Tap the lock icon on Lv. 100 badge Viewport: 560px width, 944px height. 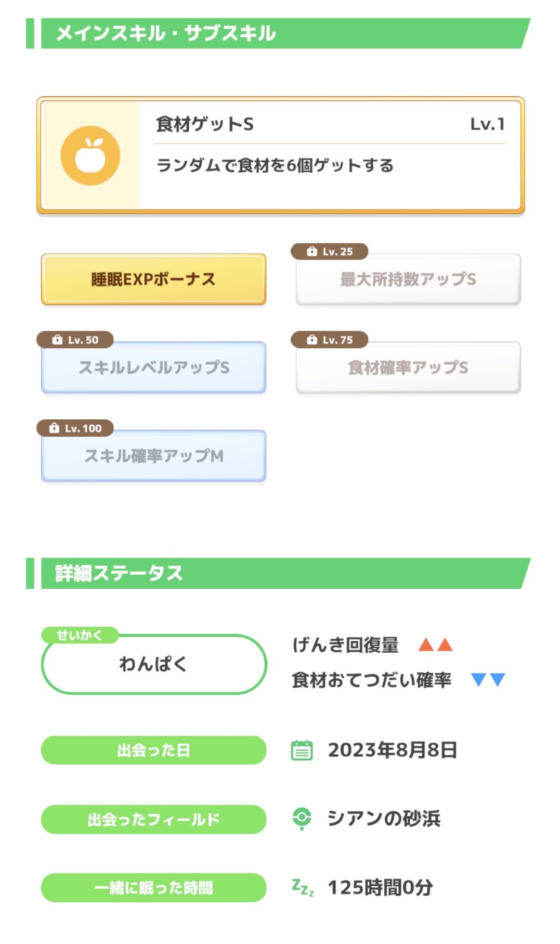pyautogui.click(x=54, y=429)
